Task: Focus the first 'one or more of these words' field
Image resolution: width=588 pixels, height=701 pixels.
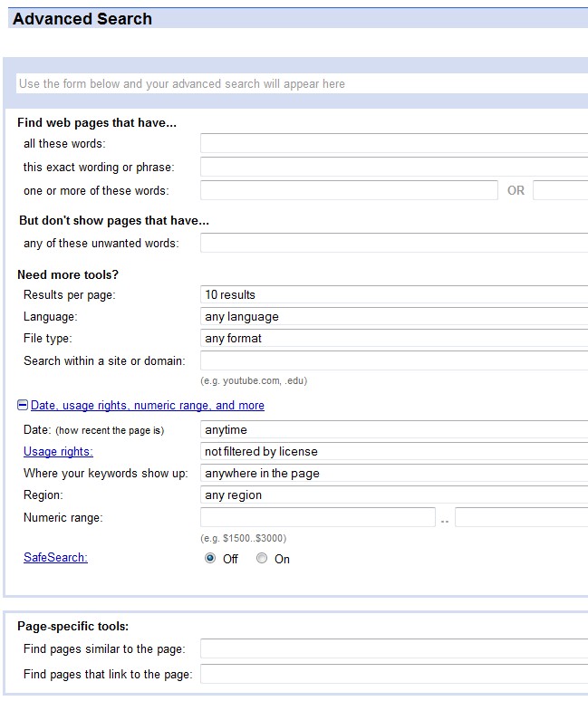Action: coord(349,190)
